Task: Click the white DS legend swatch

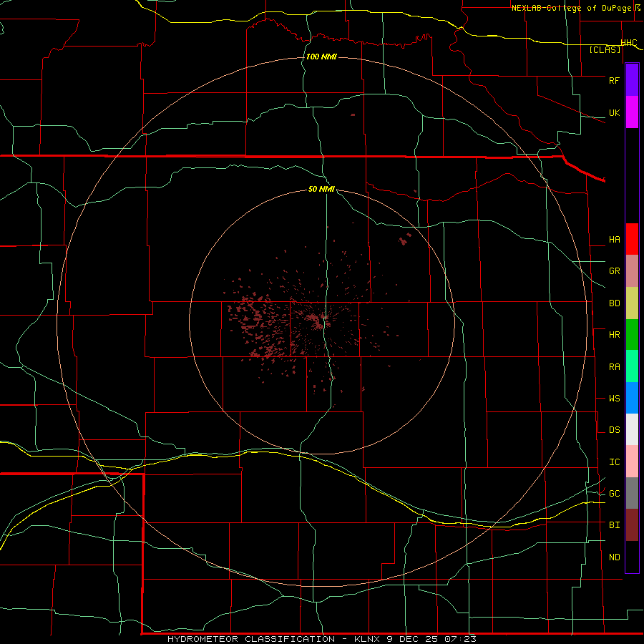Action: [x=632, y=429]
